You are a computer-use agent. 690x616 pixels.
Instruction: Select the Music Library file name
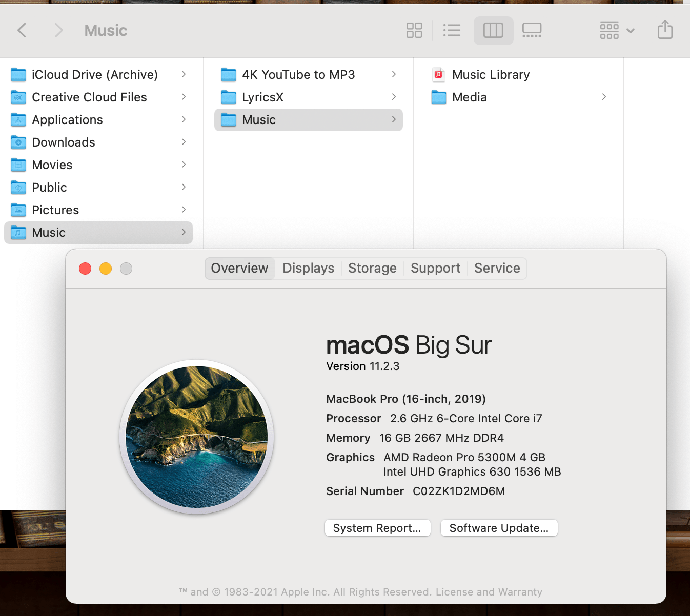(x=491, y=75)
